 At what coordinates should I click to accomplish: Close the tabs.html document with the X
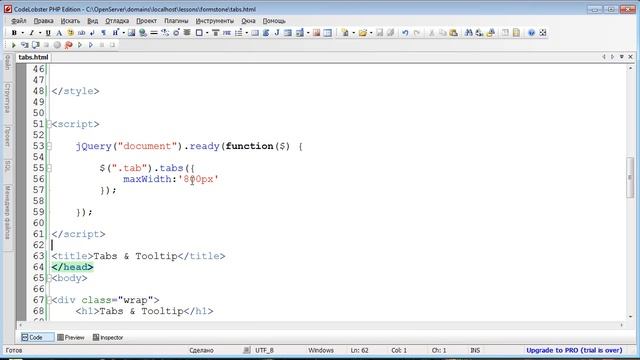pyautogui.click(x=630, y=57)
